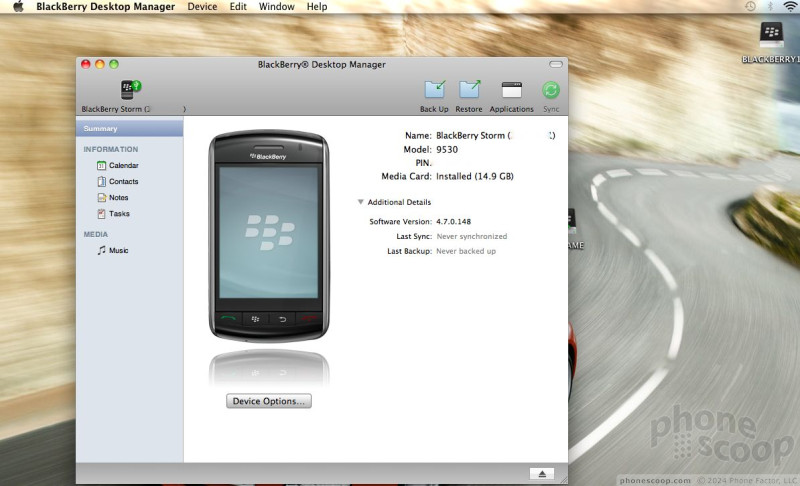Open the Device menu
This screenshot has width=800, height=486.
coord(202,7)
